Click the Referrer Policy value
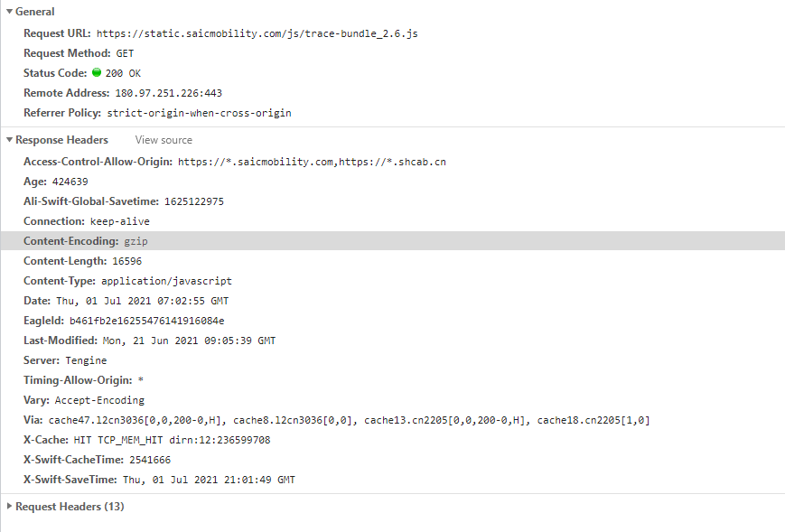 tap(200, 113)
